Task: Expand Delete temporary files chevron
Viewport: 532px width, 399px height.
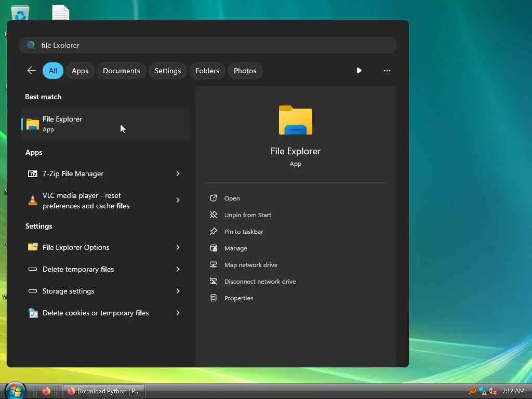Action: point(178,269)
